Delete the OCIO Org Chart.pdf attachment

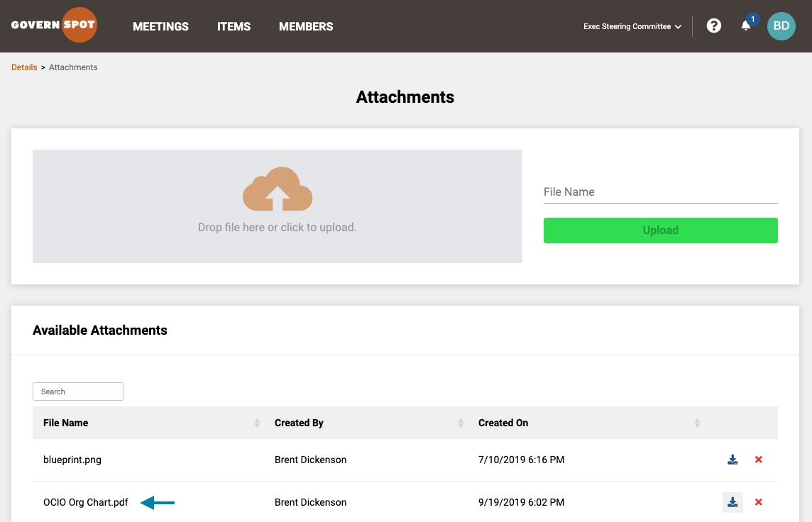pyautogui.click(x=759, y=502)
